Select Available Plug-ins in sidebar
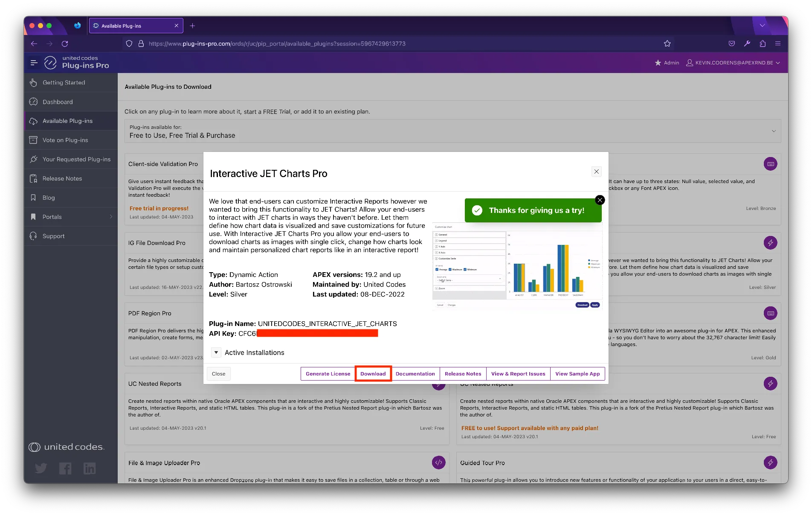 click(71, 121)
